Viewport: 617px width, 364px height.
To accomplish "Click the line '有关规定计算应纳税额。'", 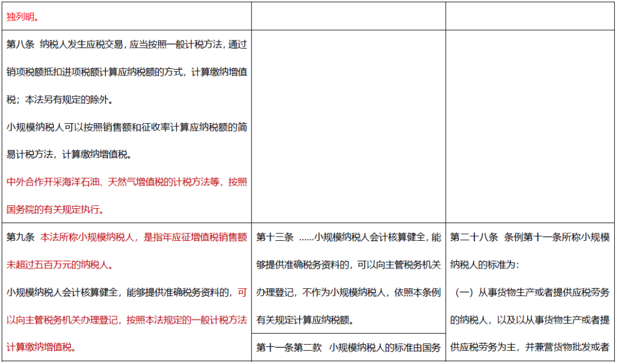I will [x=305, y=319].
